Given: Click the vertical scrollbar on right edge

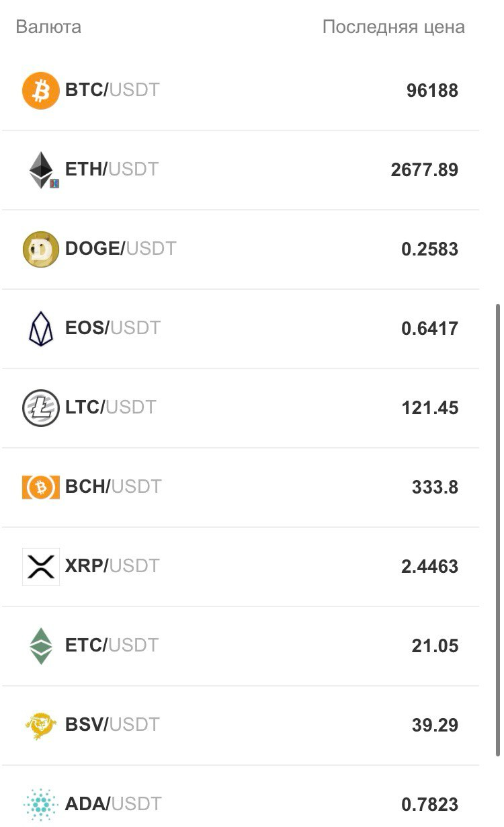Looking at the screenshot, I should coord(497,528).
